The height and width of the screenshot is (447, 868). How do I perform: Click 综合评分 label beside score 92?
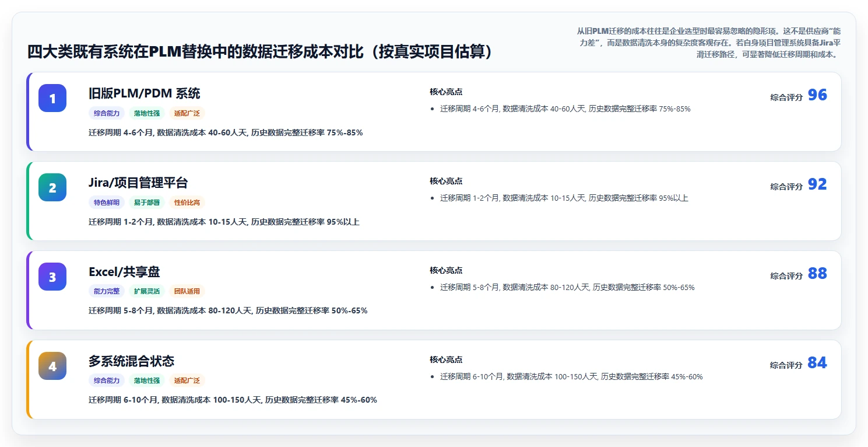coord(786,187)
